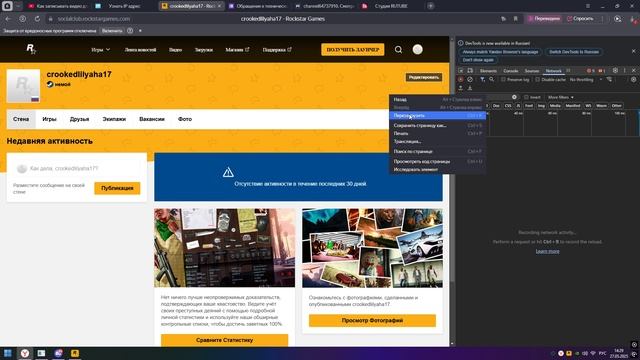This screenshot has width=640, height=360.
Task: Open the Rockstar Games logo home link
Action: click(31, 49)
